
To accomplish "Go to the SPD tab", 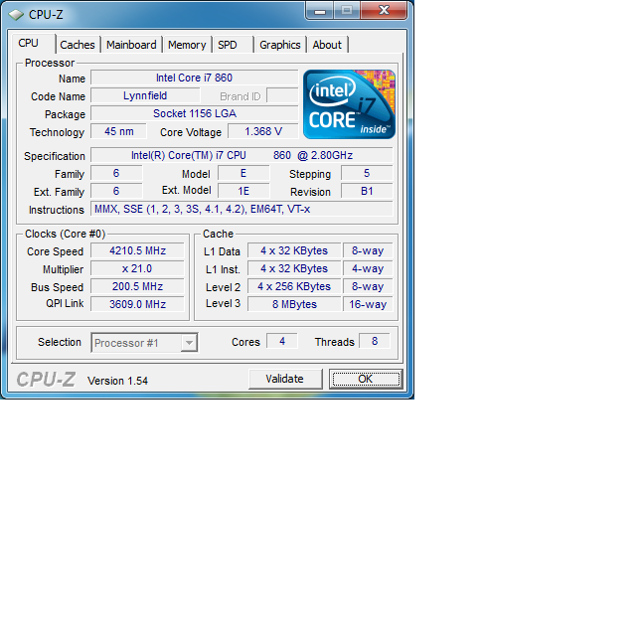I will (233, 45).
